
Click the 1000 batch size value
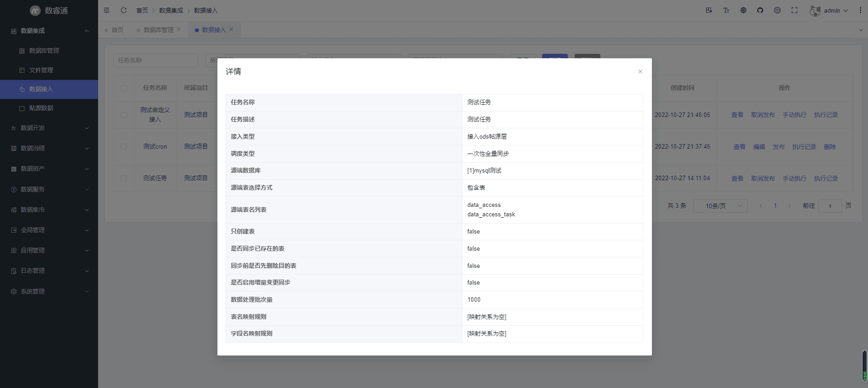pos(474,299)
